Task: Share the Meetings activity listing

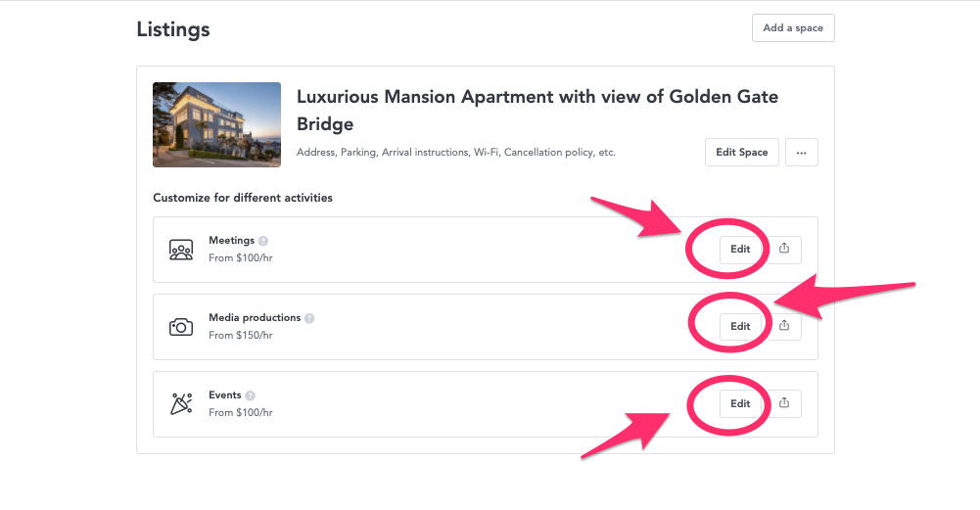Action: [x=784, y=249]
